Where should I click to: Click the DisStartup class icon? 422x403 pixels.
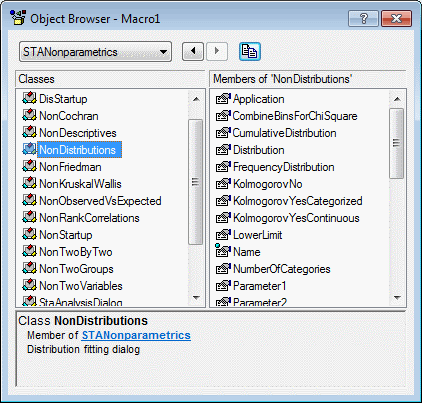tap(29, 98)
